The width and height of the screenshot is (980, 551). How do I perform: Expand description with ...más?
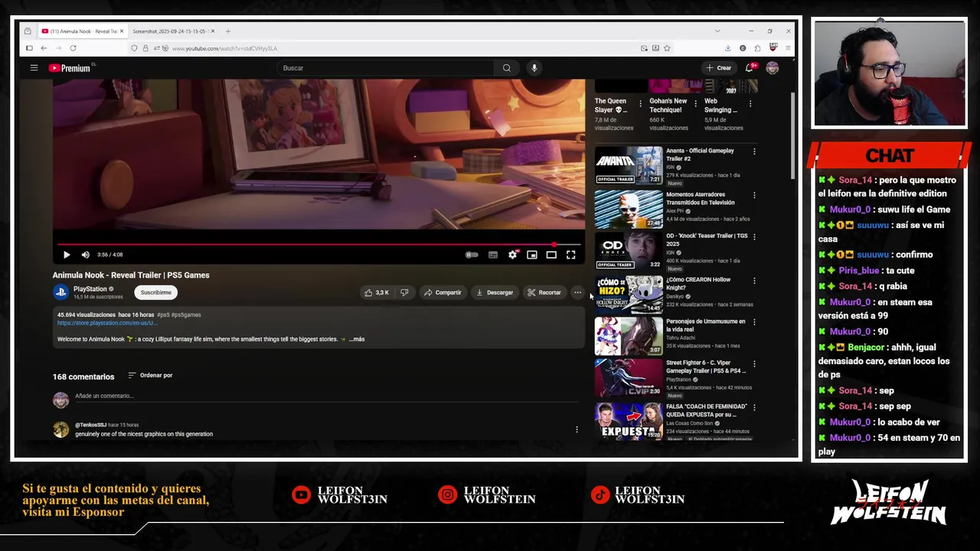point(357,339)
